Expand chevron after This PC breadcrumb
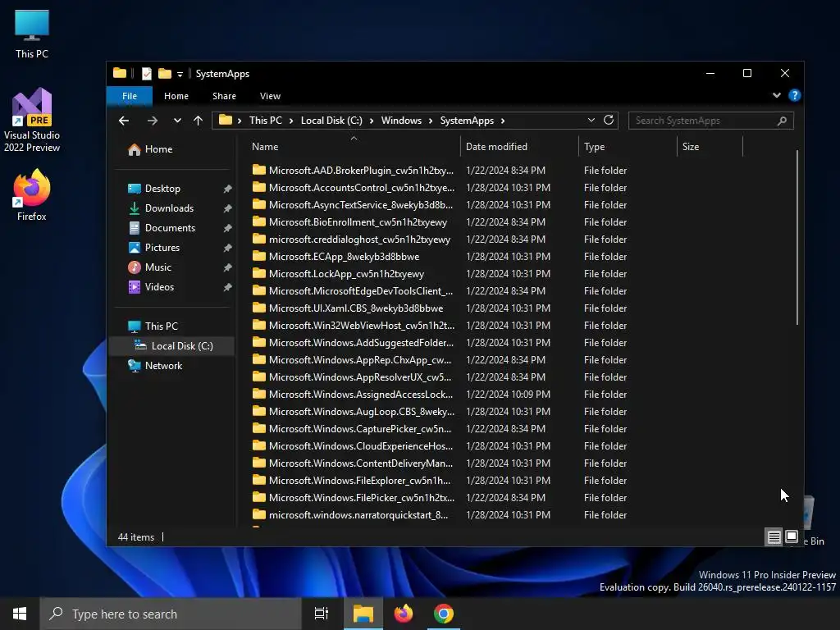The width and height of the screenshot is (840, 630). point(291,121)
